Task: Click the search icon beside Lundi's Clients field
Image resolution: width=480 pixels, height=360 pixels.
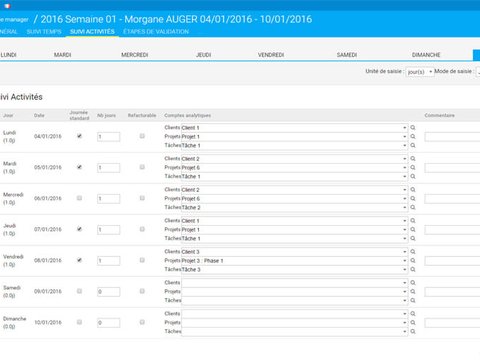Action: (413, 128)
